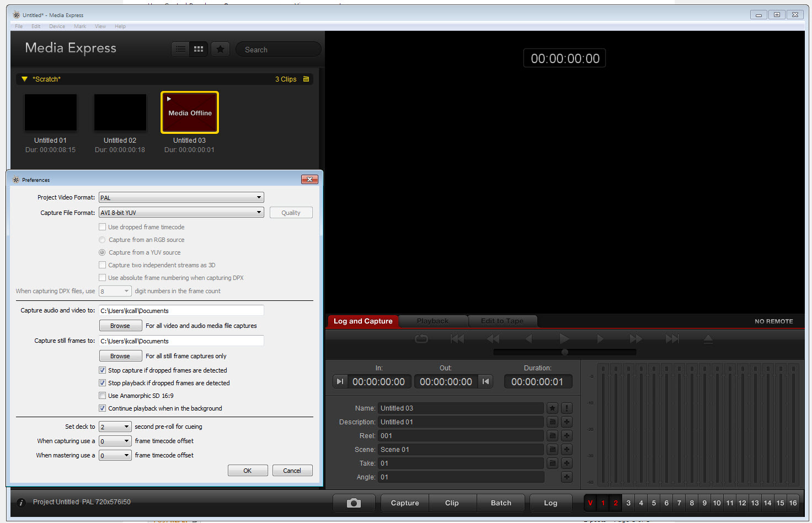The height and width of the screenshot is (523, 812).
Task: Skip to next clip
Action: point(672,338)
